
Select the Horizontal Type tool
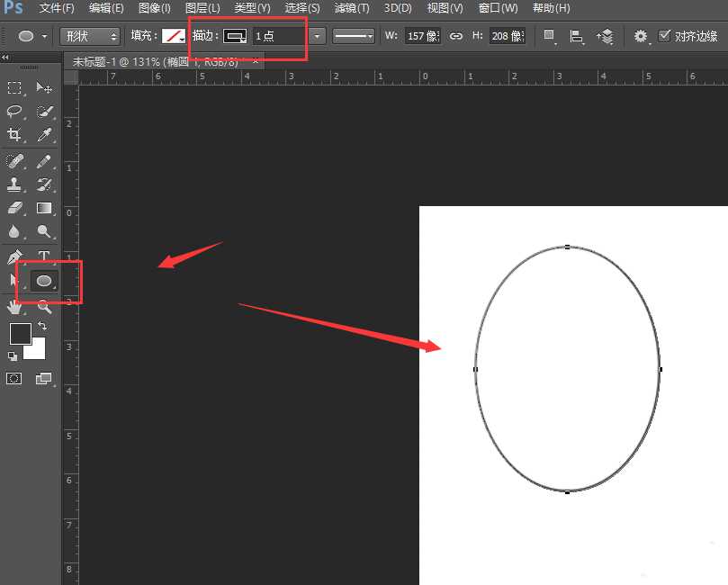(44, 257)
